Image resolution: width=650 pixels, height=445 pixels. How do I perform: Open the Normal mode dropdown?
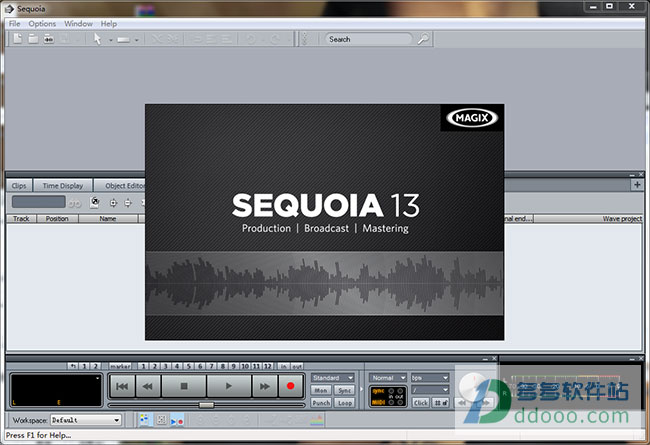pos(388,378)
